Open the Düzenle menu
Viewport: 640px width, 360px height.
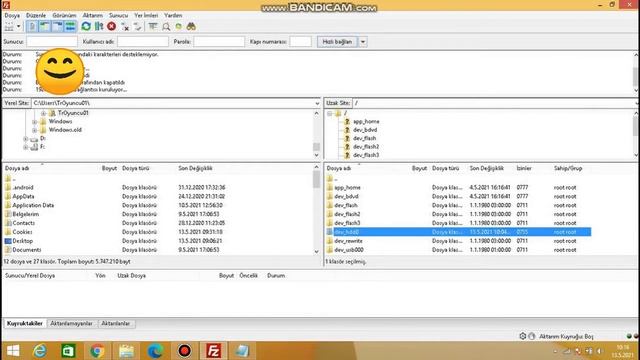tap(36, 15)
